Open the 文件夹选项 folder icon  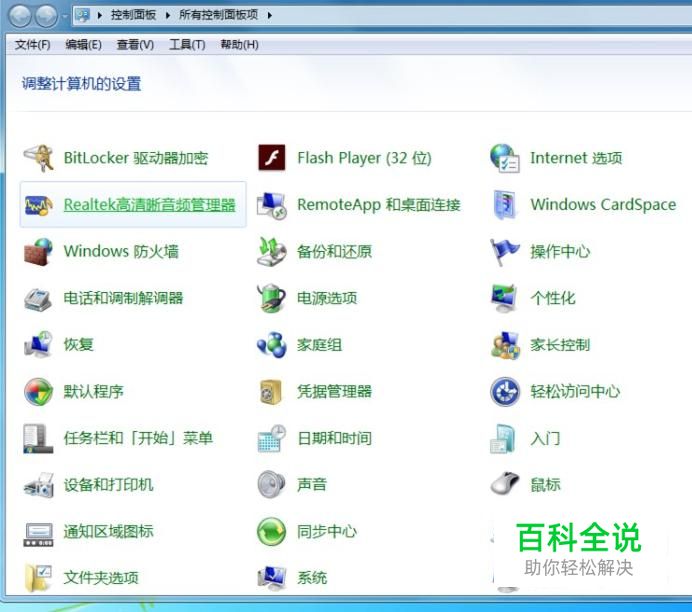coord(38,578)
